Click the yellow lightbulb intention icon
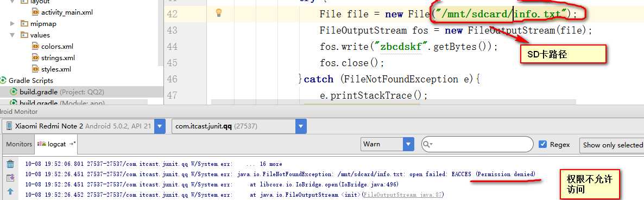 click(219, 12)
